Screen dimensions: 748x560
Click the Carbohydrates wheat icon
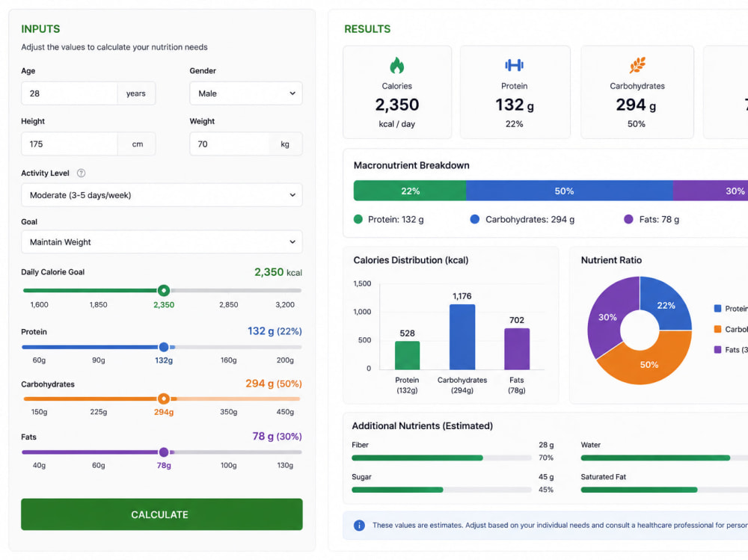coord(637,65)
